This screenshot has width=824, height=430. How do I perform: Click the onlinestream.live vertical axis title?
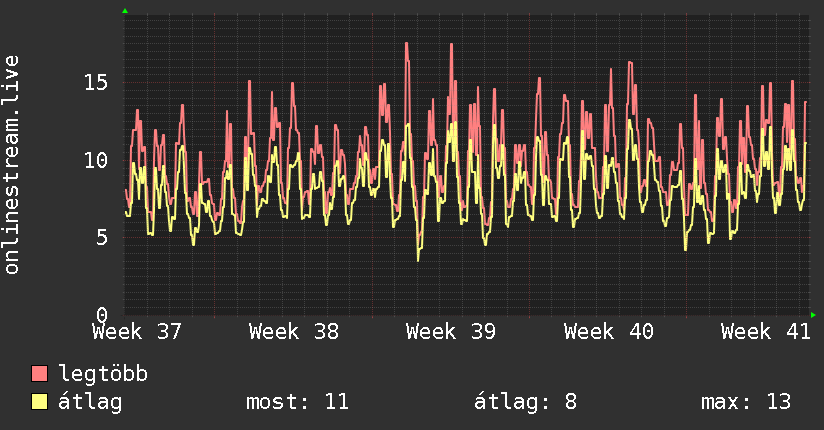click(x=11, y=165)
